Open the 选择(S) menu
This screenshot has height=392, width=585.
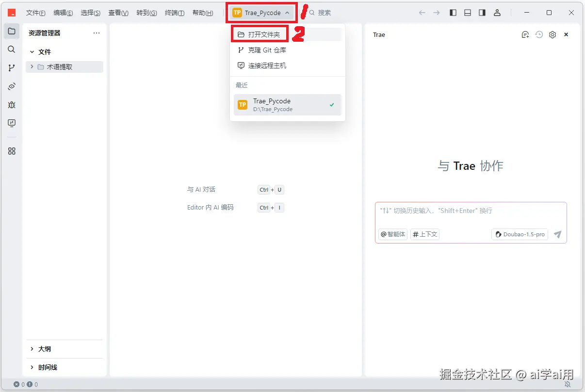pos(91,13)
